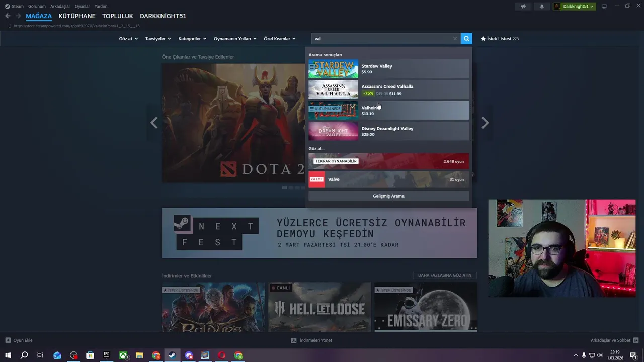Click the Steam taskbar icon
This screenshot has width=644, height=362.
(x=172, y=355)
